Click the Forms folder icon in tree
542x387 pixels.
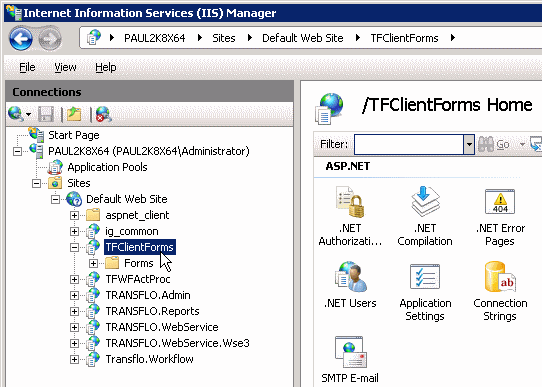pos(112,263)
